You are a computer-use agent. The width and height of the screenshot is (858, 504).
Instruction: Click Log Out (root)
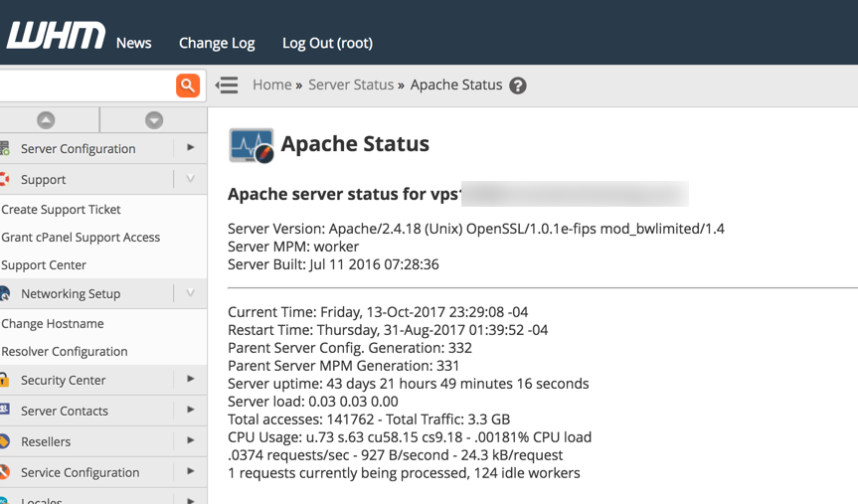327,43
